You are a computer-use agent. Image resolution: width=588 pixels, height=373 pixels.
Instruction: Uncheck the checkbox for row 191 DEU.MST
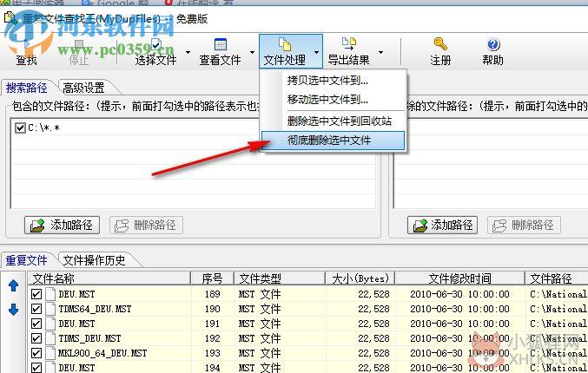click(x=36, y=324)
